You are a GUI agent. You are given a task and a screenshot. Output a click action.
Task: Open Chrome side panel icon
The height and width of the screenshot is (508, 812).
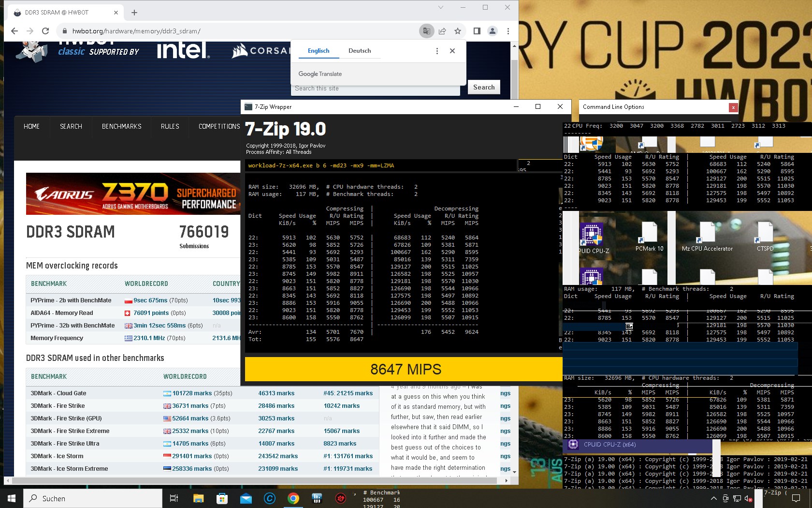[x=477, y=31]
